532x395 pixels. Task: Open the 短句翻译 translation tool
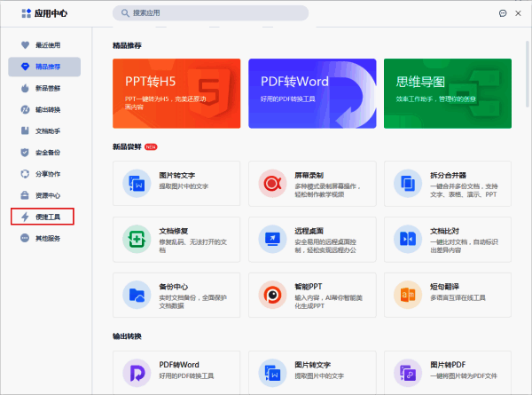409,294
